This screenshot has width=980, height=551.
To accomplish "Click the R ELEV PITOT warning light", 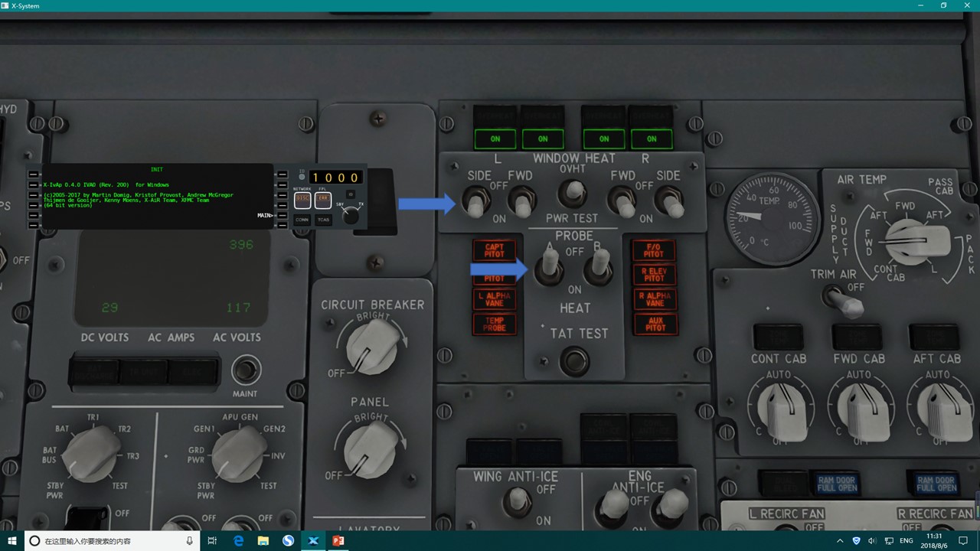I will click(654, 274).
